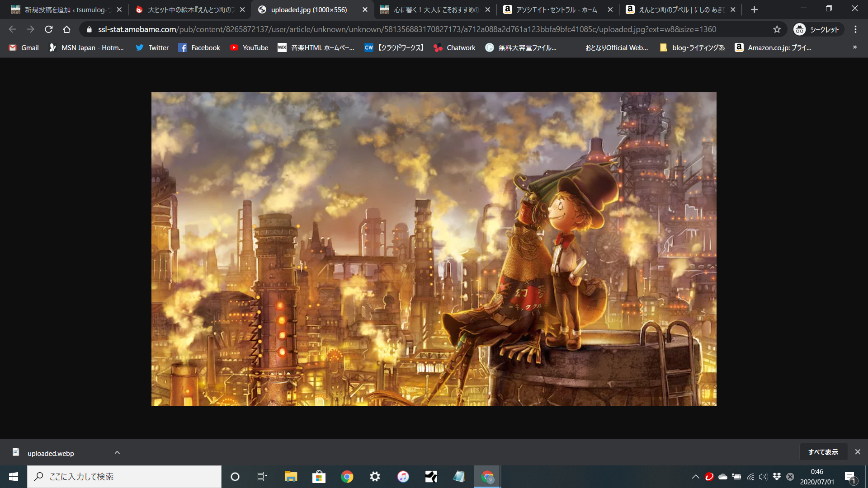Open the Dropbox tray icon
This screenshot has width=868, height=488.
click(777, 476)
